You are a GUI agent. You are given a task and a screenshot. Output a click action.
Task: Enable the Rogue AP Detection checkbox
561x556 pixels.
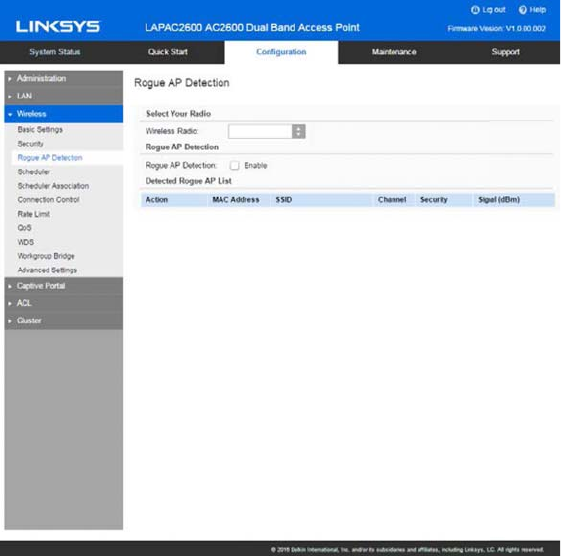click(x=234, y=165)
